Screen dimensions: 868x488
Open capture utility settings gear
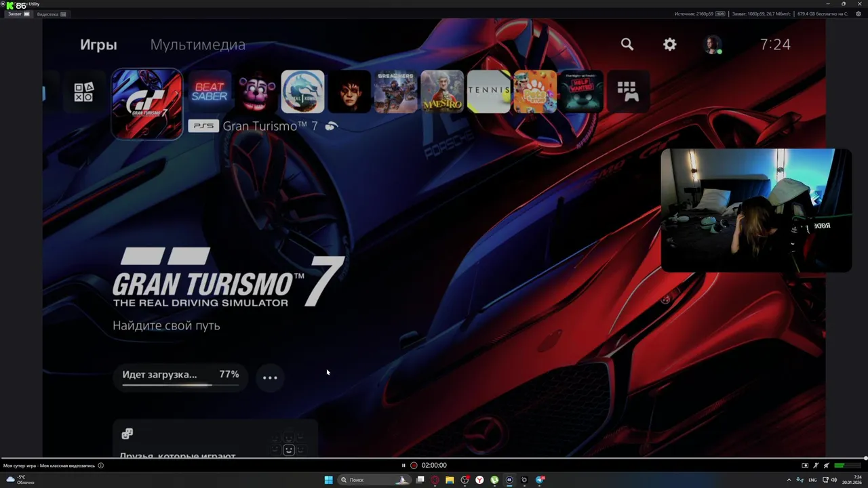click(x=859, y=14)
